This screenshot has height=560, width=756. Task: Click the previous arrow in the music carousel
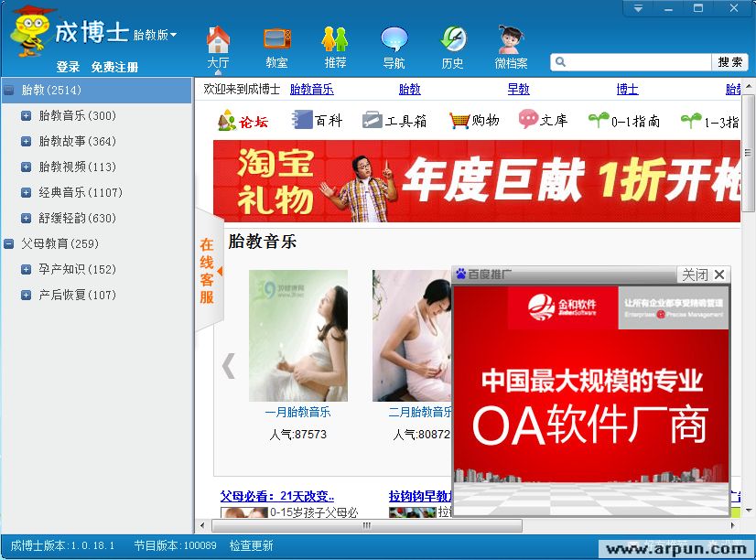click(x=229, y=366)
